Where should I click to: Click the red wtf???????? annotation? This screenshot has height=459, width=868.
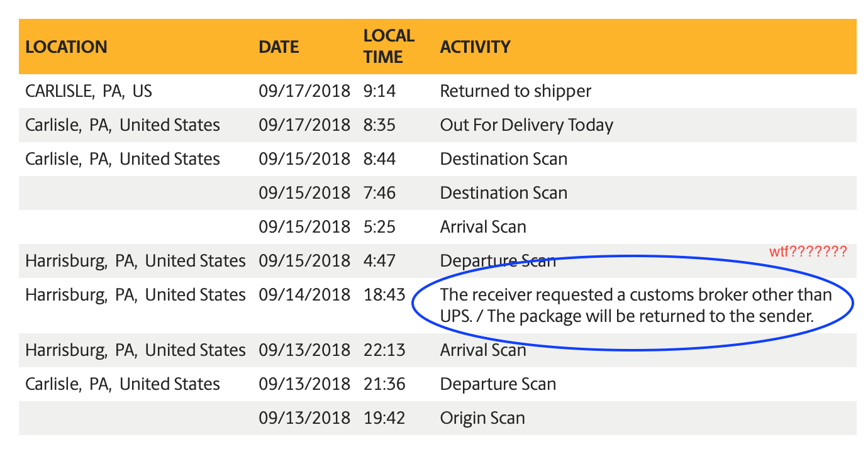coord(808,253)
